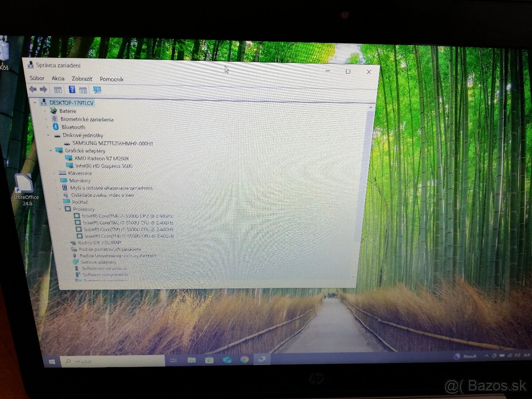This screenshot has width=532, height=399.
Task: Select Ovládače zvuku, videa a hier
Action: 103,195
